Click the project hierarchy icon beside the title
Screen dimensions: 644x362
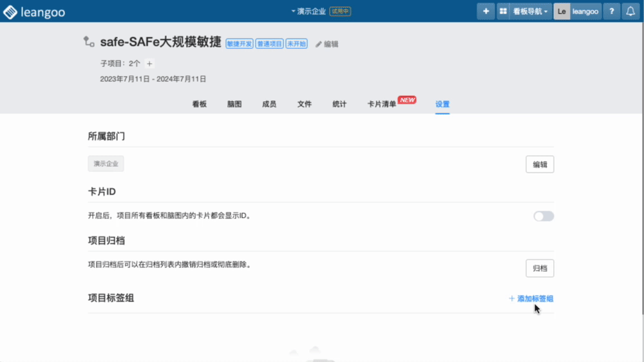89,42
